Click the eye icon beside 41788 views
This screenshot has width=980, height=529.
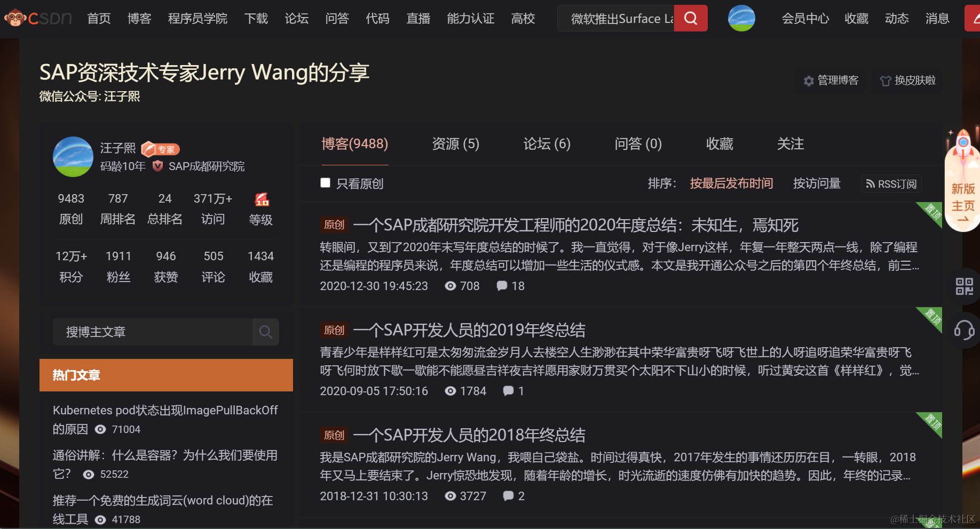(x=100, y=519)
